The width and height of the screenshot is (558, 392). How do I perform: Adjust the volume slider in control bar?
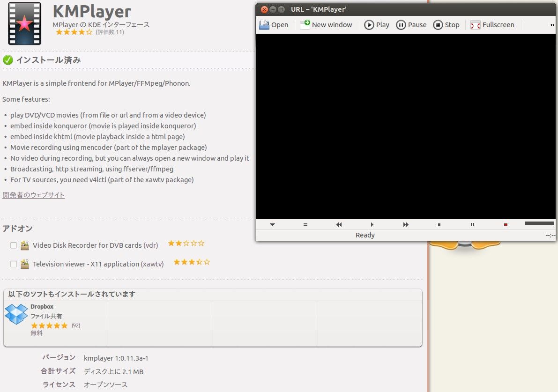[x=539, y=223]
